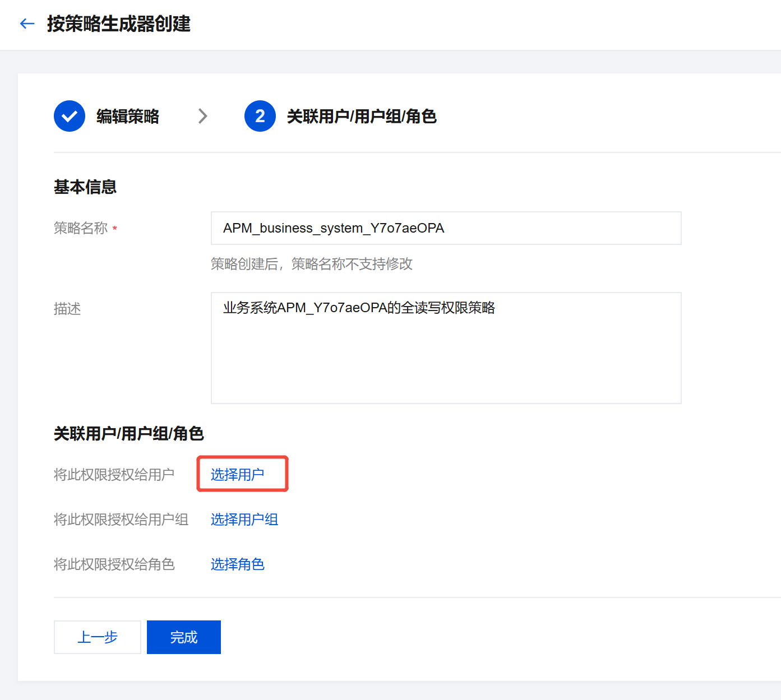Screen dimensions: 781x700
Task: Click the 描述 field label
Action: coord(67,309)
